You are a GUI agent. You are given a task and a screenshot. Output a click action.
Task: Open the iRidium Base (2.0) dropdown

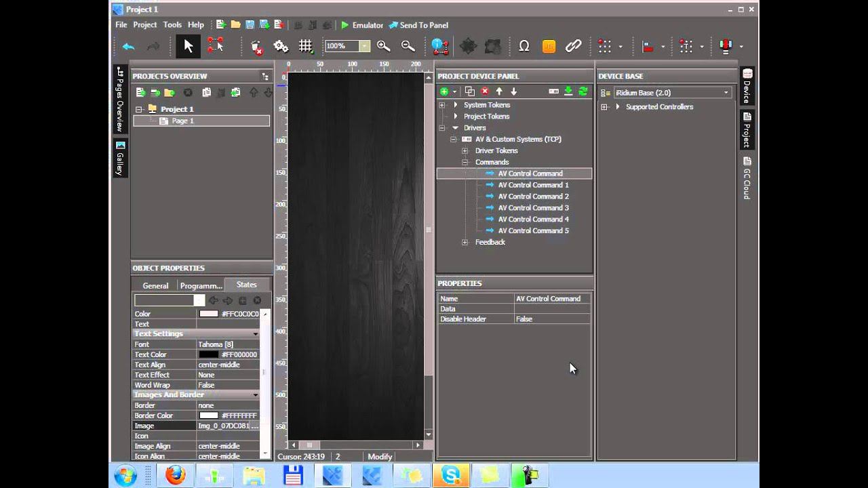point(726,93)
